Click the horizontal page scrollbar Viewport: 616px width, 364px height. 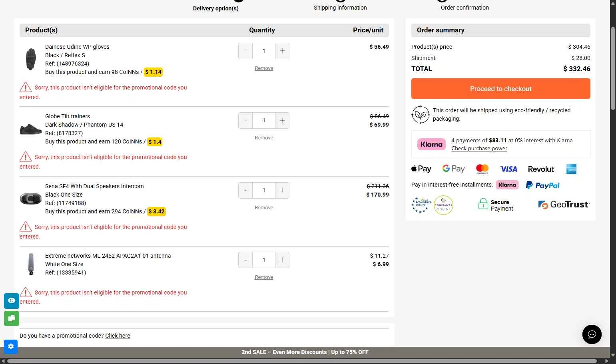[x=302, y=361]
